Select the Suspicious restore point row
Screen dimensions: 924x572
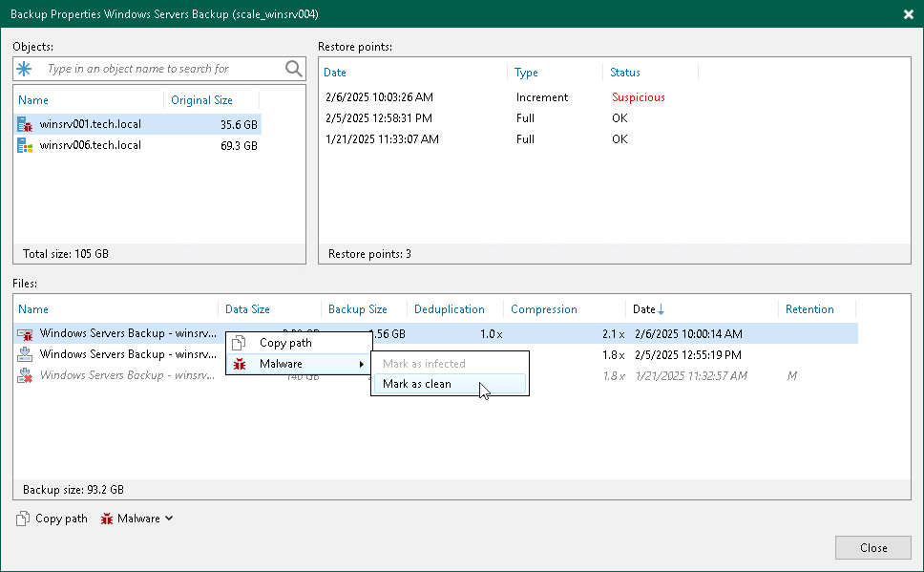click(477, 96)
